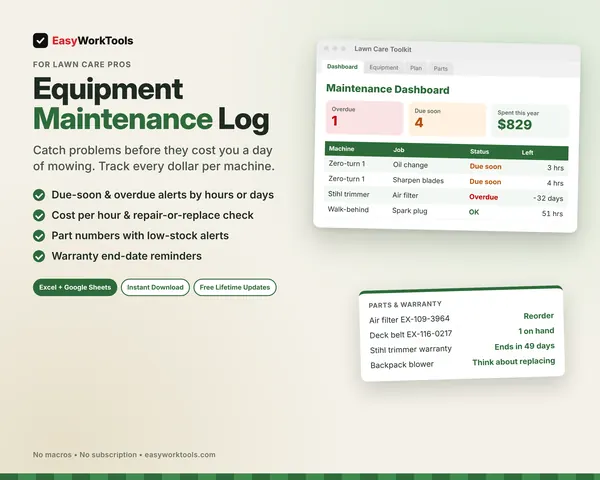The height and width of the screenshot is (480, 600).
Task: Click the Ends in 49 days label
Action: pyautogui.click(x=524, y=346)
